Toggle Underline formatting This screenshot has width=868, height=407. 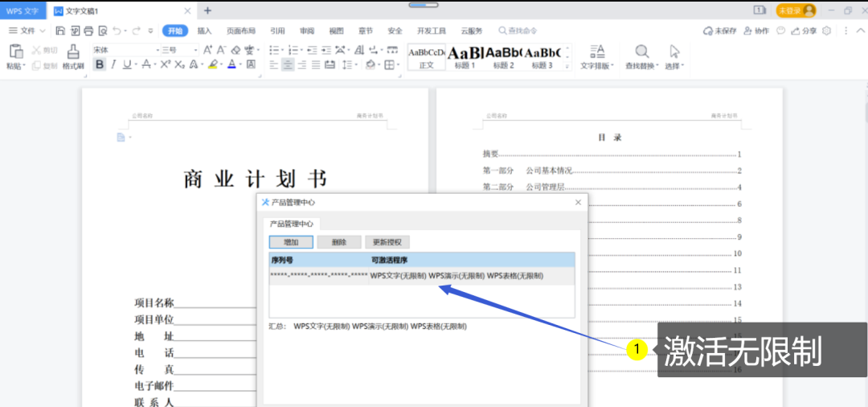[127, 65]
